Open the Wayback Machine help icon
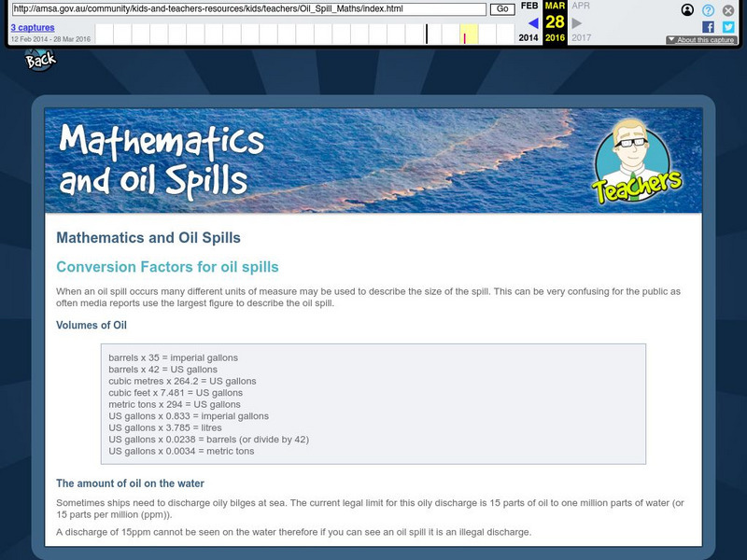 click(x=708, y=10)
